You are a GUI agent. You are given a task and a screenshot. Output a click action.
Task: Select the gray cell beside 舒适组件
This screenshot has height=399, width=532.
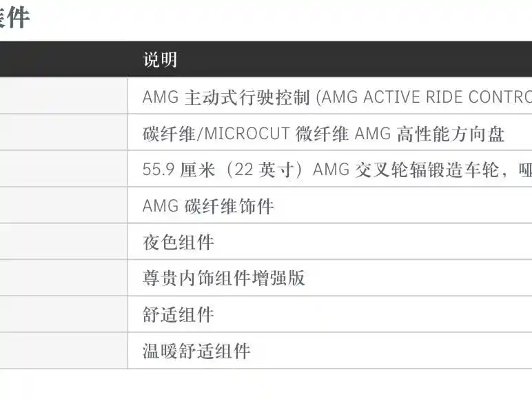(64, 314)
